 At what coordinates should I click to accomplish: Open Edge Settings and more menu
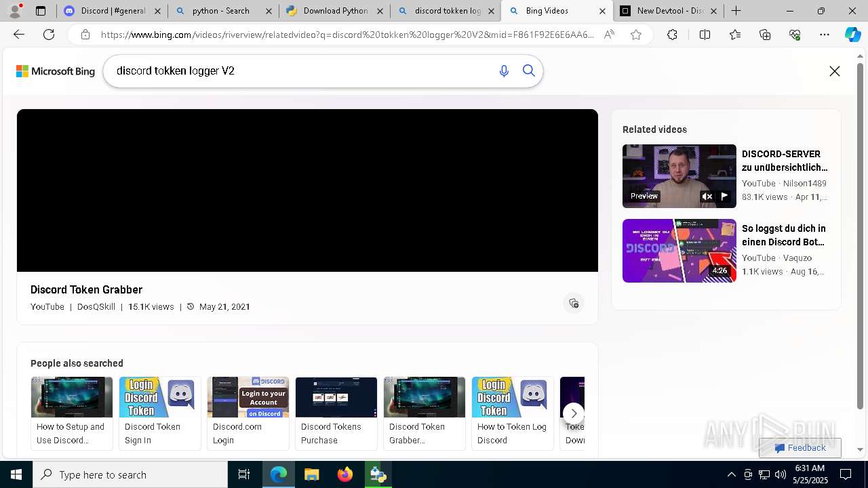coord(825,35)
